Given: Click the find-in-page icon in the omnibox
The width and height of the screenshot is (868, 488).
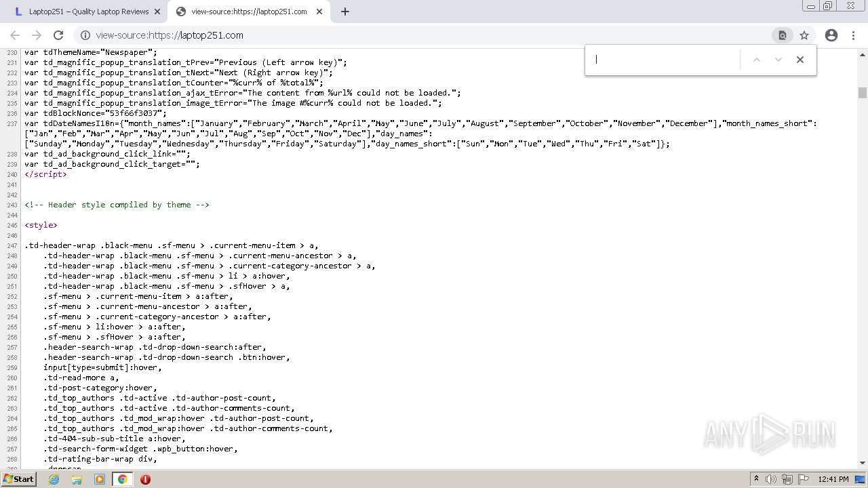Looking at the screenshot, I should (x=782, y=35).
